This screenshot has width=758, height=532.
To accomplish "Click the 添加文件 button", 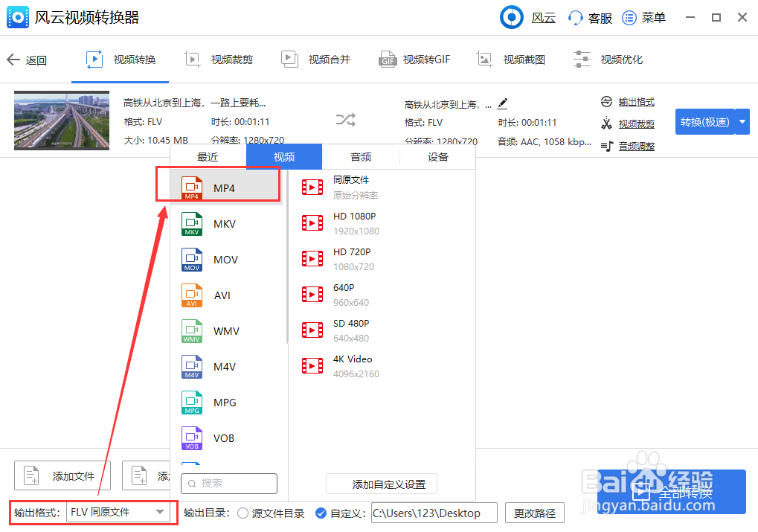I will pyautogui.click(x=62, y=476).
